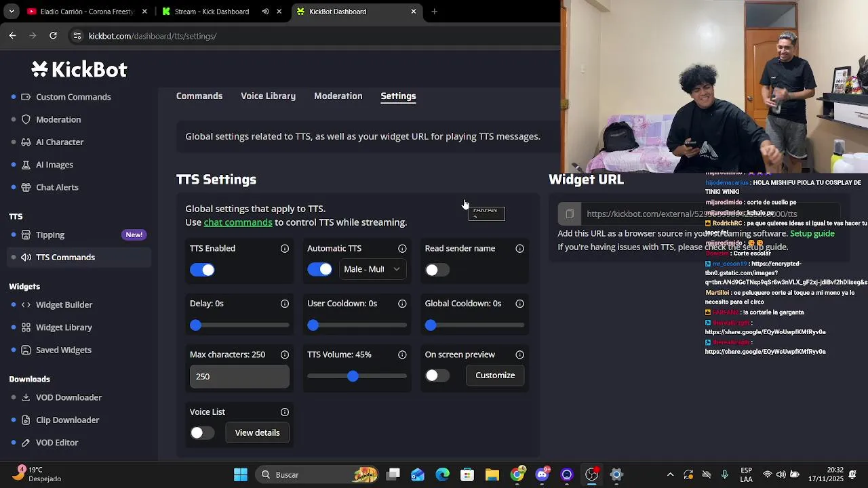Toggle TTS Enabled switch
The width and height of the screenshot is (868, 488).
click(202, 270)
